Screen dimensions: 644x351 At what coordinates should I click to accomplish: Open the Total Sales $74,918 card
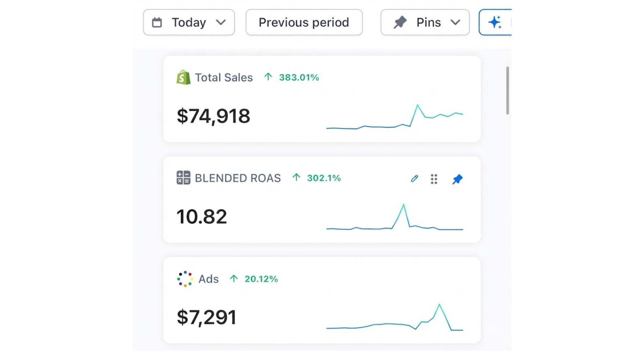point(214,116)
